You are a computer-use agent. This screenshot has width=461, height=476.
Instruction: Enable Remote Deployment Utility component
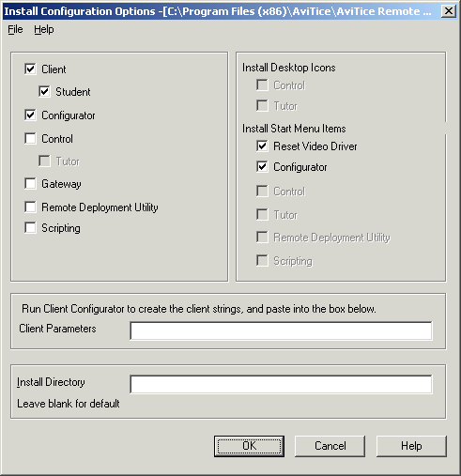pyautogui.click(x=30, y=207)
